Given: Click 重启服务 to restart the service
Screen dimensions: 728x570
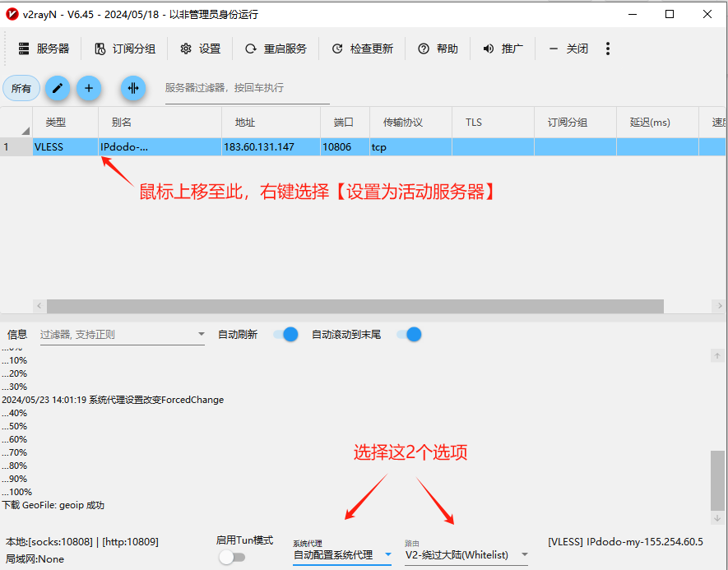Looking at the screenshot, I should click(x=276, y=49).
